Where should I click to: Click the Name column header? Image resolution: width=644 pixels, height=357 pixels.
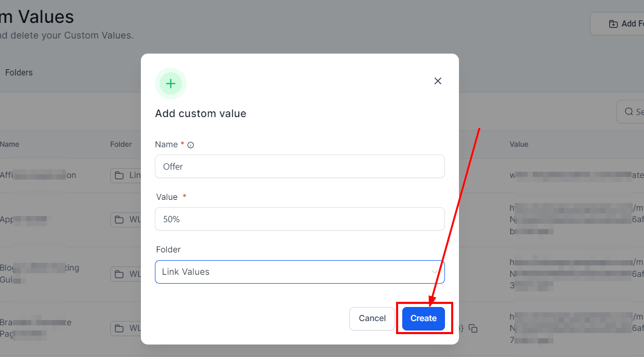tap(9, 144)
